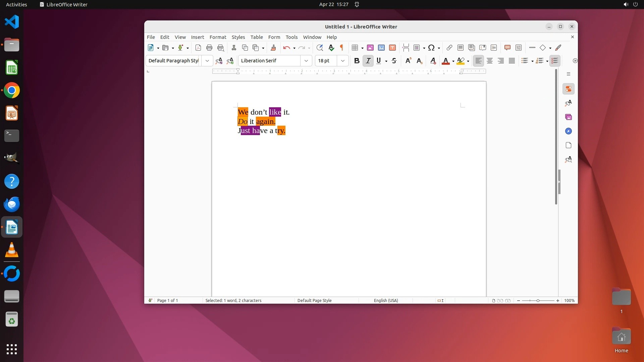Toggle Italic formatting off

point(368,61)
